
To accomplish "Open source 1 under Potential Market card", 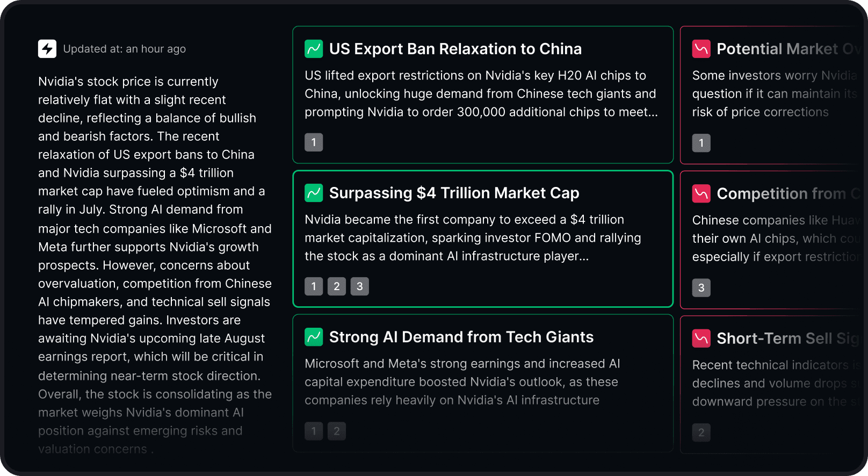I will pyautogui.click(x=701, y=143).
